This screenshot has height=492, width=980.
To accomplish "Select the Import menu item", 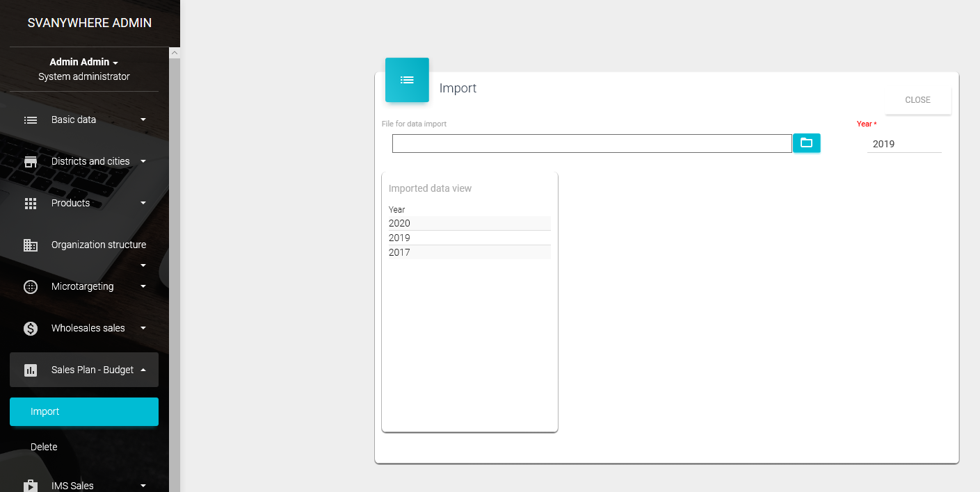I will coord(84,411).
